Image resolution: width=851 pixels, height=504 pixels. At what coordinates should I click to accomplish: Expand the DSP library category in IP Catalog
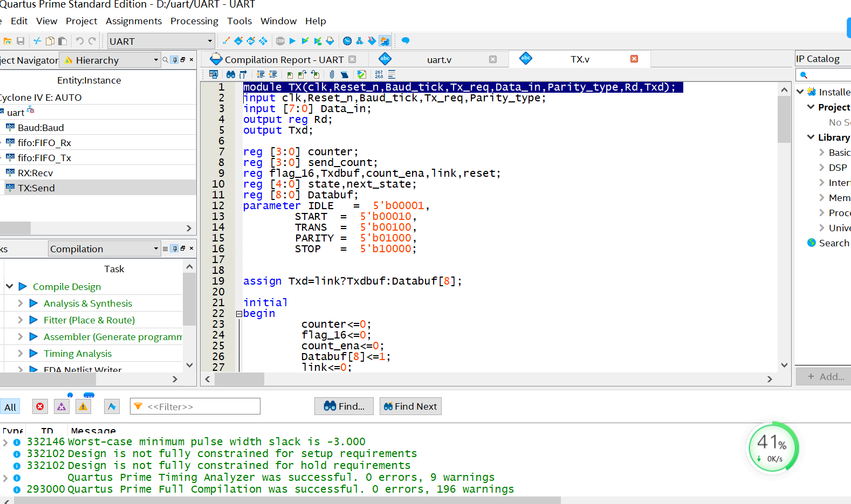(x=822, y=168)
